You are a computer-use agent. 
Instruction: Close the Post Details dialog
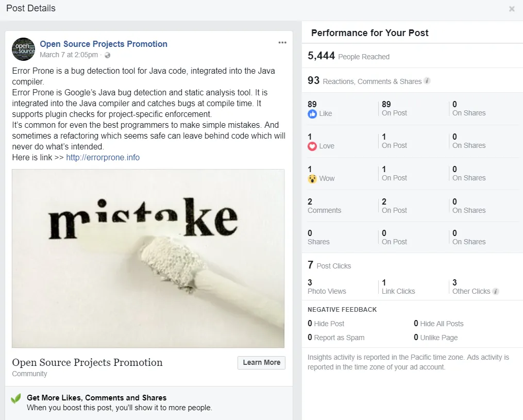tap(512, 9)
